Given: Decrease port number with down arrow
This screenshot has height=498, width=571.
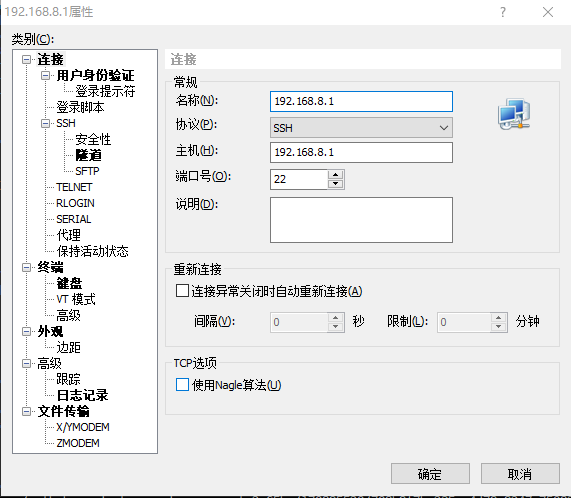Looking at the screenshot, I should (x=335, y=183).
